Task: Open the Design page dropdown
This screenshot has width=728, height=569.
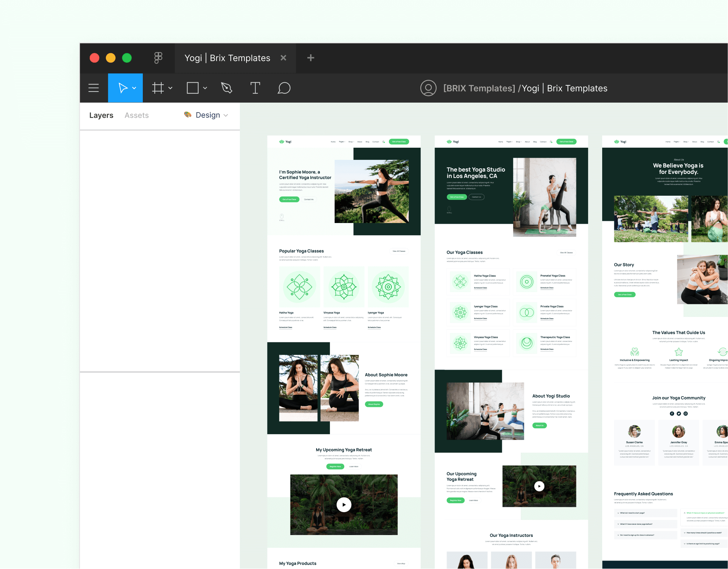Action: (x=206, y=115)
